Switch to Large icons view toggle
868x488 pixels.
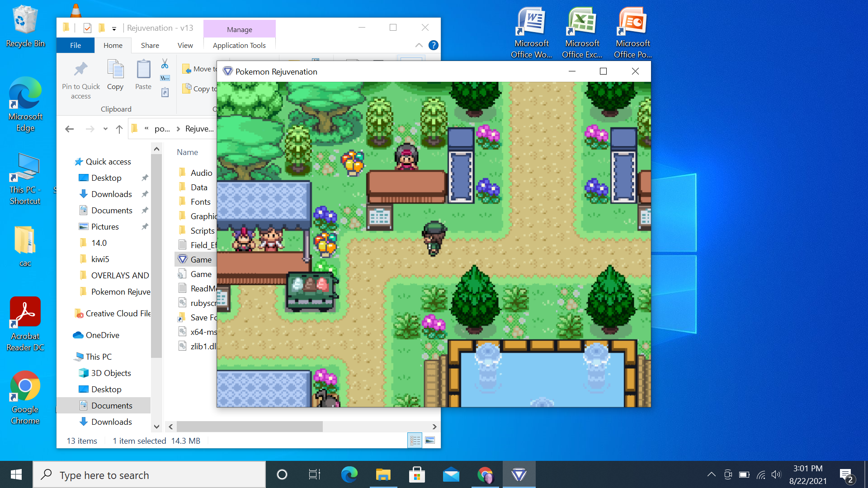pyautogui.click(x=430, y=440)
